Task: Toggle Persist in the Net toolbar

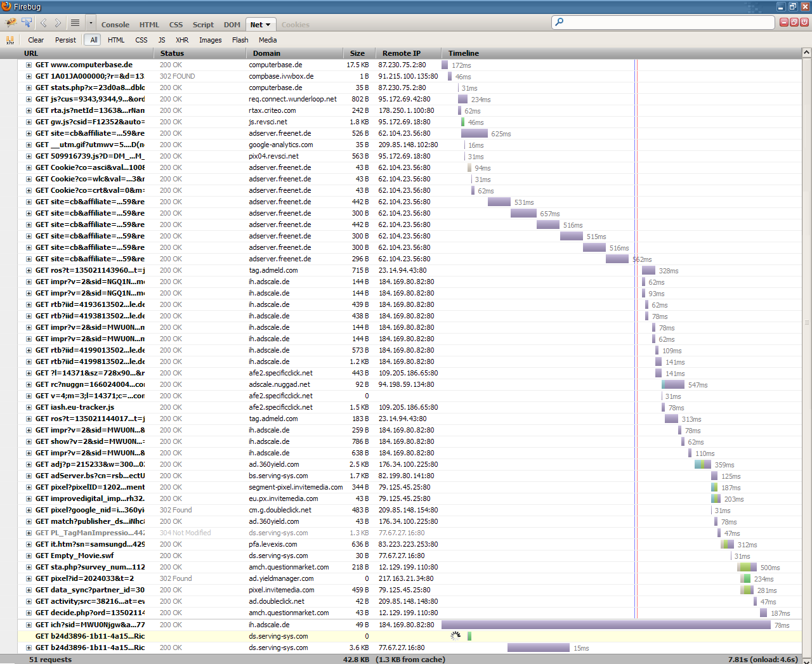Action: pos(65,40)
